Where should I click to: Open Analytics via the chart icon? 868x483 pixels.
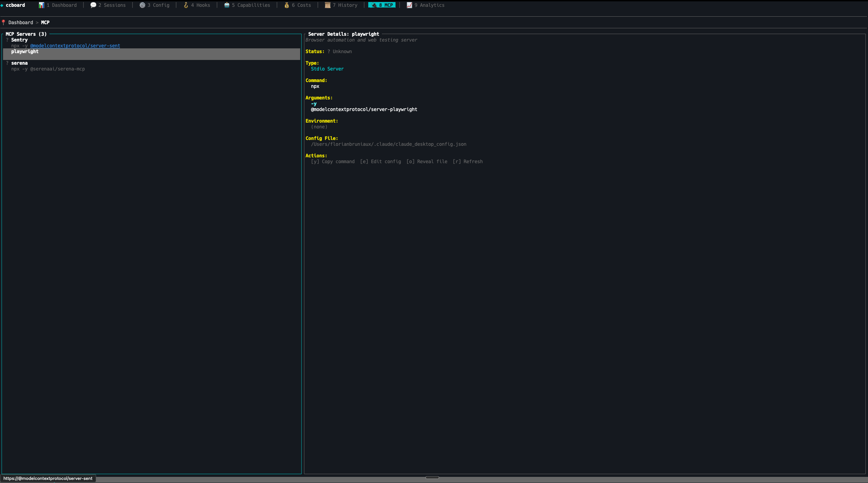coord(409,5)
